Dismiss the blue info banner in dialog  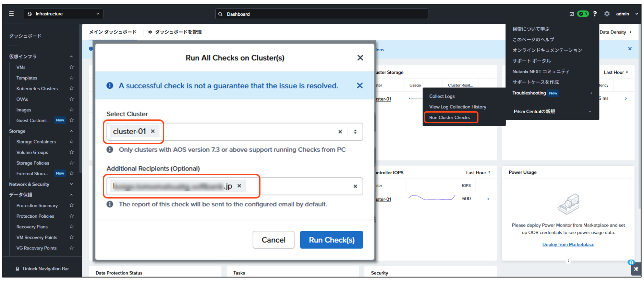tap(360, 86)
